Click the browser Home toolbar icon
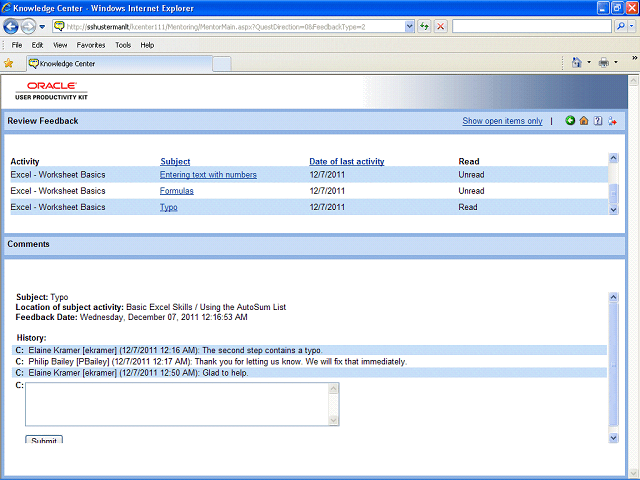This screenshot has width=640, height=480. pyautogui.click(x=577, y=62)
